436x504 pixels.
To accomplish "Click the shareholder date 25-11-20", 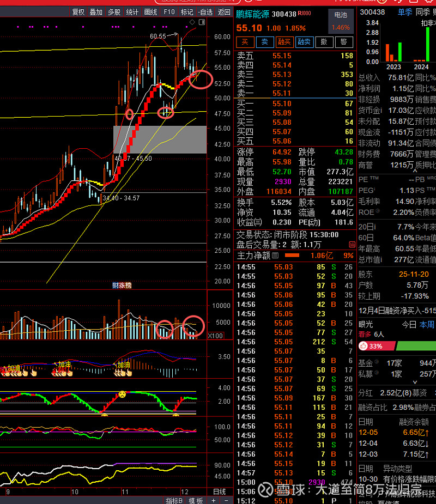I will pyautogui.click(x=414, y=274).
